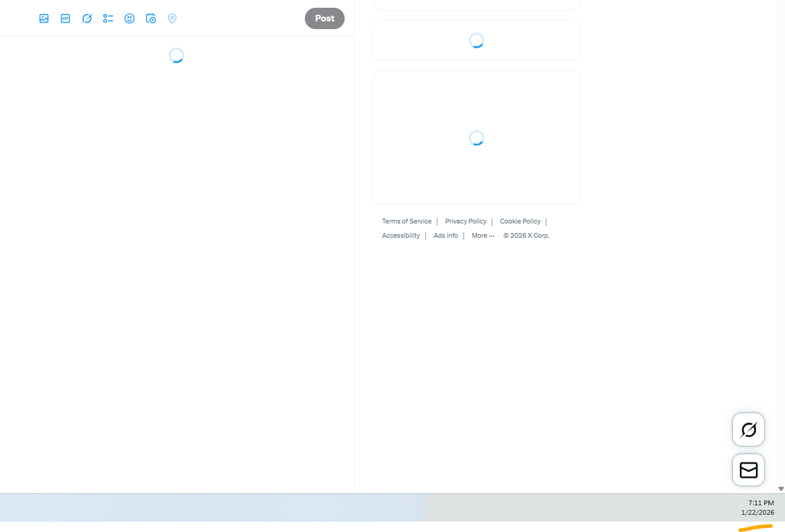
Task: Open the emoji picker
Action: (x=130, y=18)
